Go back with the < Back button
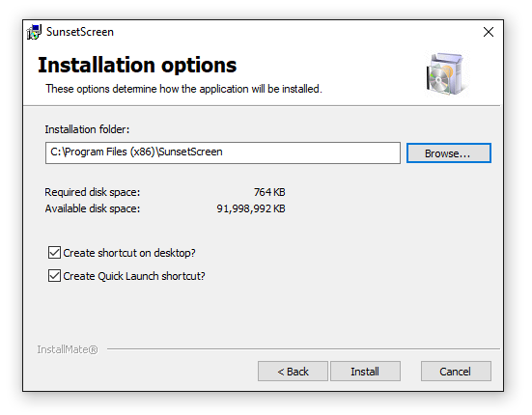The width and height of the screenshot is (532, 415). click(x=293, y=372)
